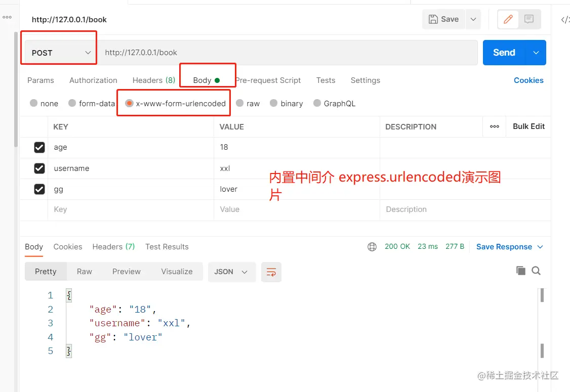
Task: Open column options dots near Bulk Edit
Action: (495, 126)
